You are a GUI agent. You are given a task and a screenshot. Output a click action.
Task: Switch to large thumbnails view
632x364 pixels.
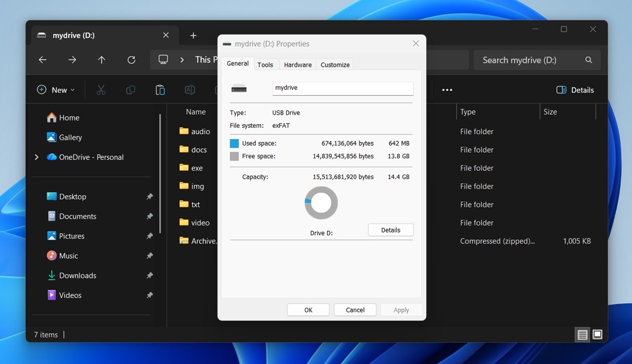point(597,334)
